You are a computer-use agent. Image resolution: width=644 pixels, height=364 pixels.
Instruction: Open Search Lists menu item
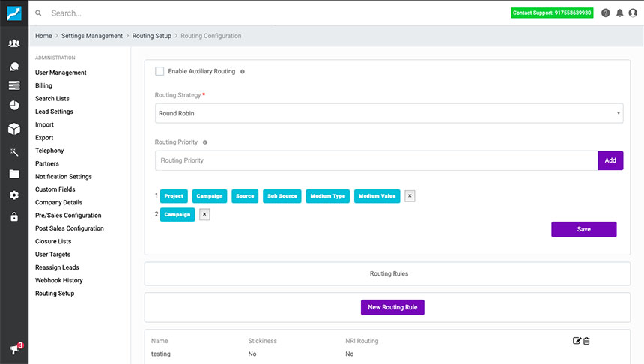point(52,99)
